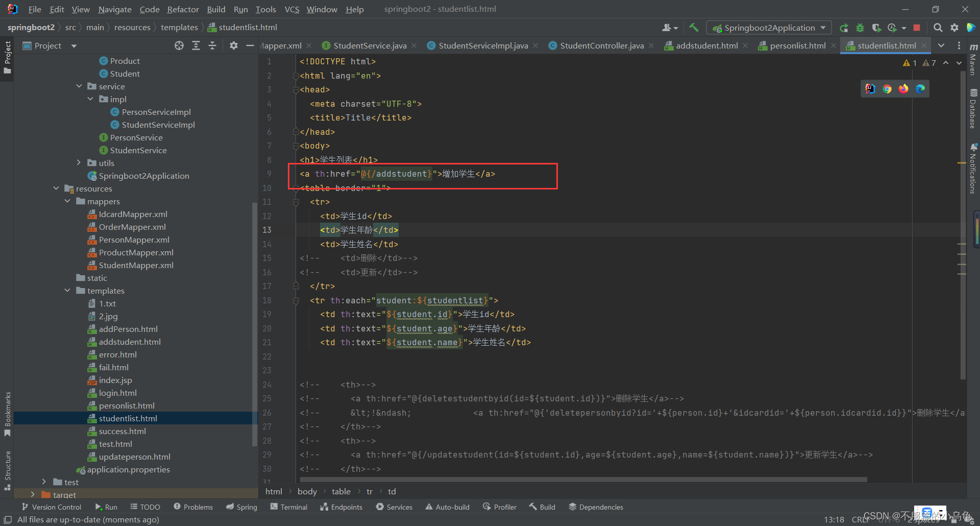Open the Database tool window

click(x=973, y=109)
